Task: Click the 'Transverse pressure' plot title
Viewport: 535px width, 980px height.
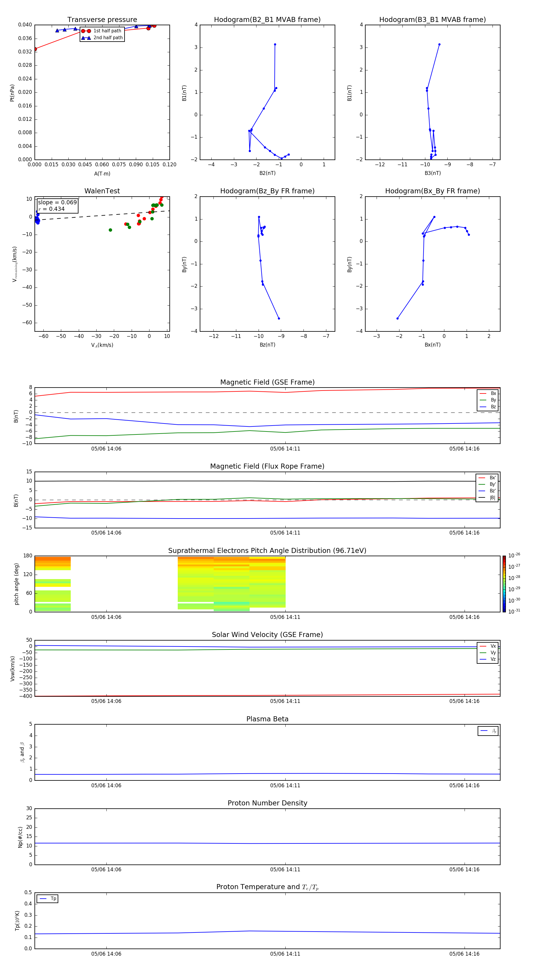Action: tap(102, 19)
